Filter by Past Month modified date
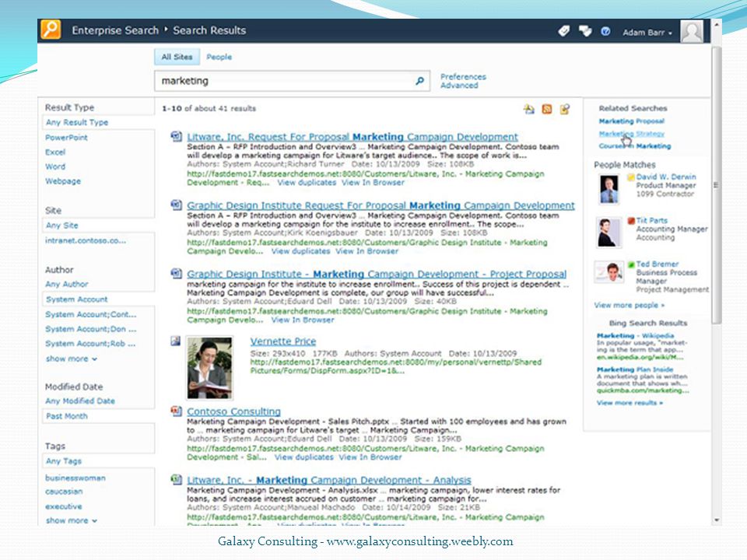Screen dimensions: 747x560 coord(67,416)
